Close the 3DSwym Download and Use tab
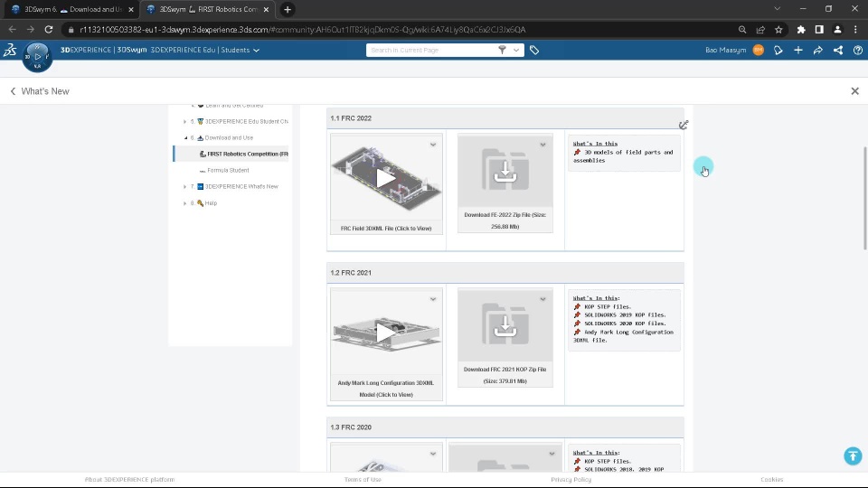This screenshot has width=868, height=488. pyautogui.click(x=131, y=9)
